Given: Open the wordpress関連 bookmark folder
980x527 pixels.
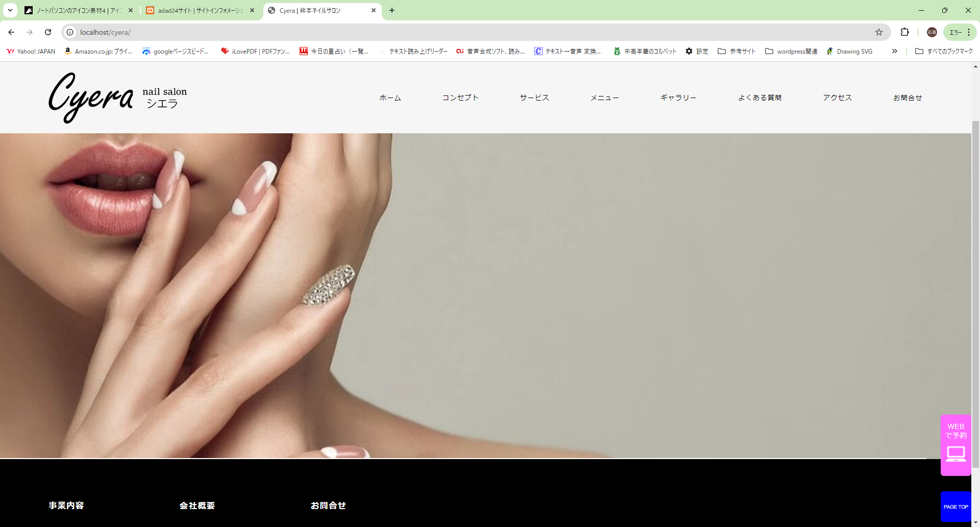Looking at the screenshot, I should point(791,51).
